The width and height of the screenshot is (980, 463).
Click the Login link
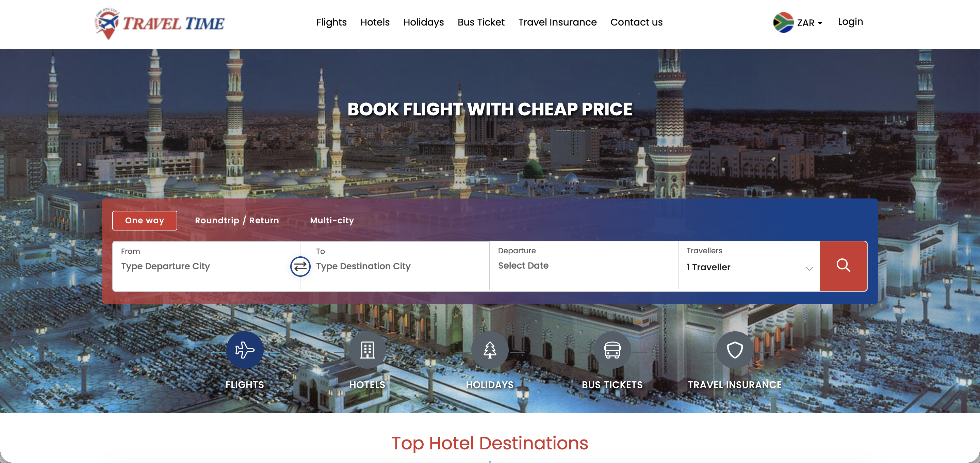click(x=850, y=22)
